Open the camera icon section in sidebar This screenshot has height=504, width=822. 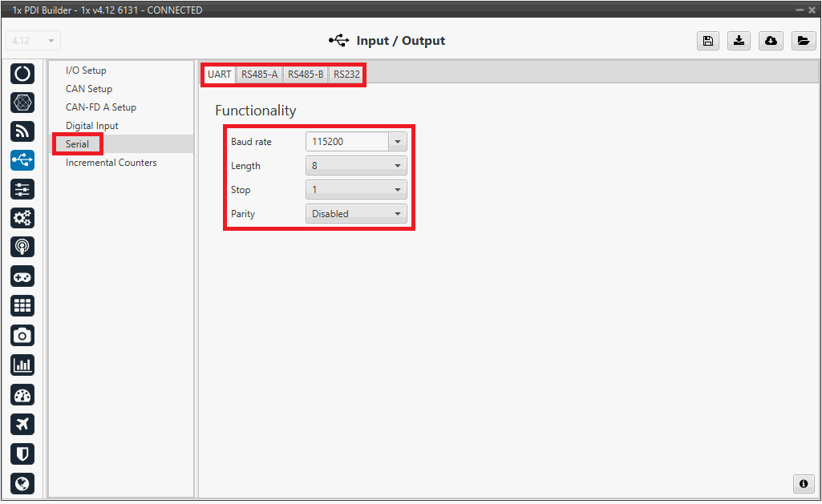22,335
